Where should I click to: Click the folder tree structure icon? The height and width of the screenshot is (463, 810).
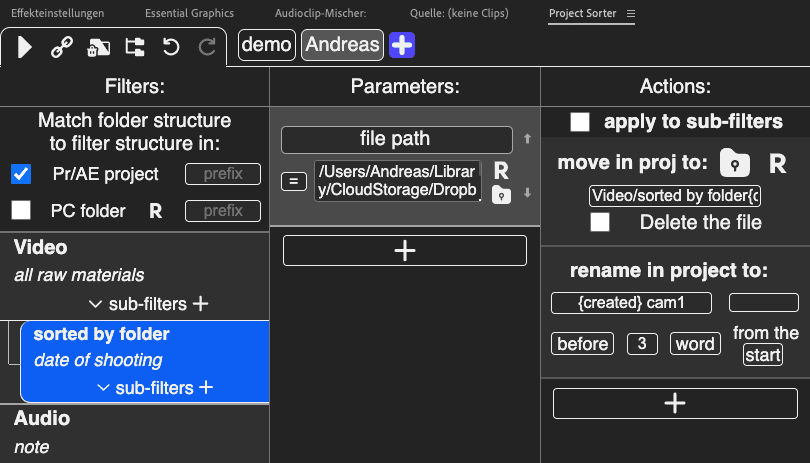click(x=134, y=46)
